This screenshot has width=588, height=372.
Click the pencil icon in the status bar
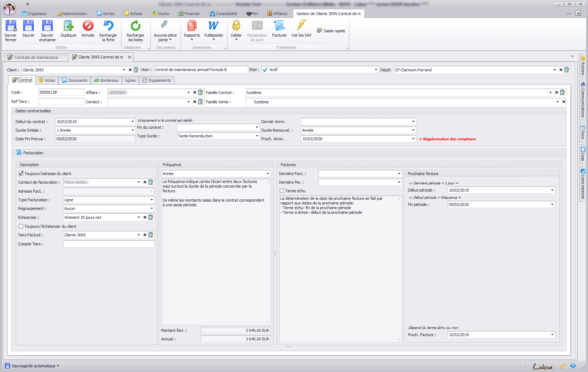pos(563,366)
